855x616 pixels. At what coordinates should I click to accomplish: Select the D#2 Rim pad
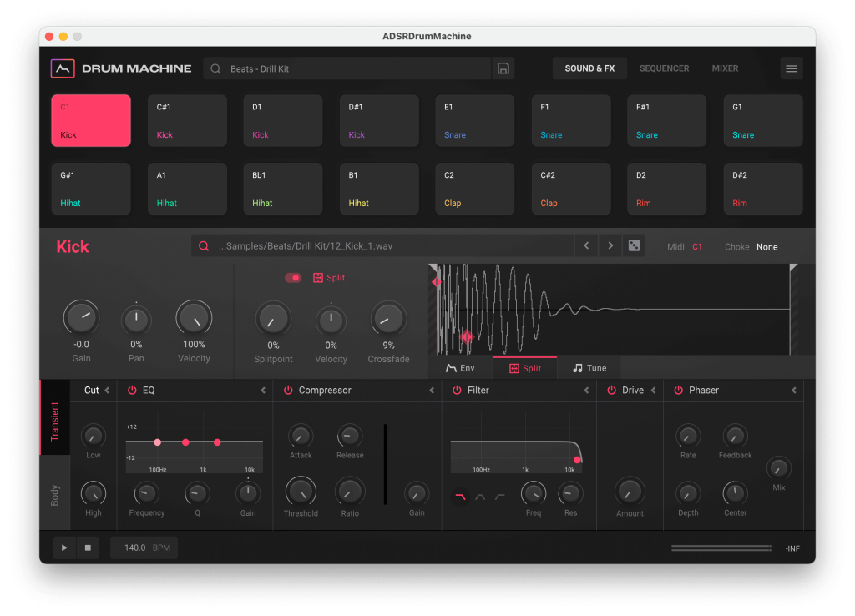click(x=762, y=189)
